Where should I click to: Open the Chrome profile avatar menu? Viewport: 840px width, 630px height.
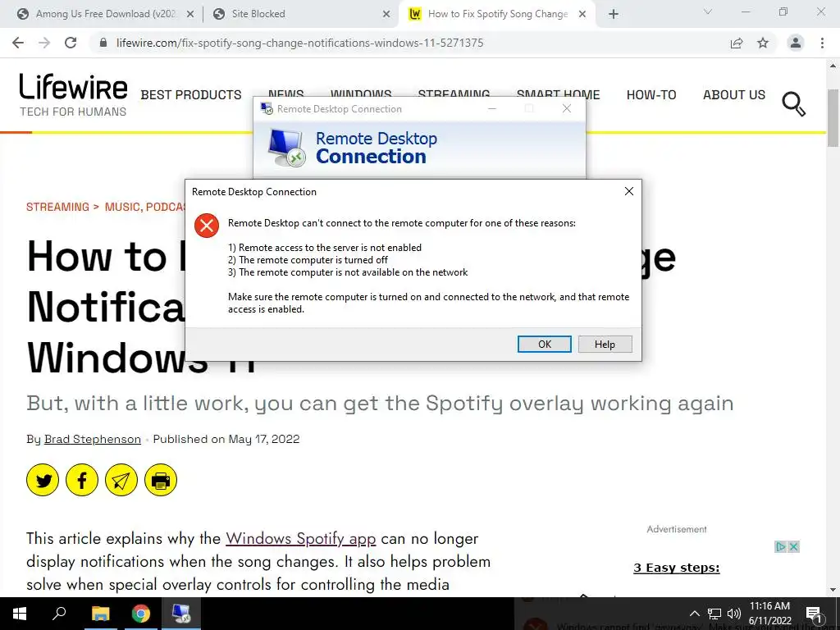(x=796, y=43)
